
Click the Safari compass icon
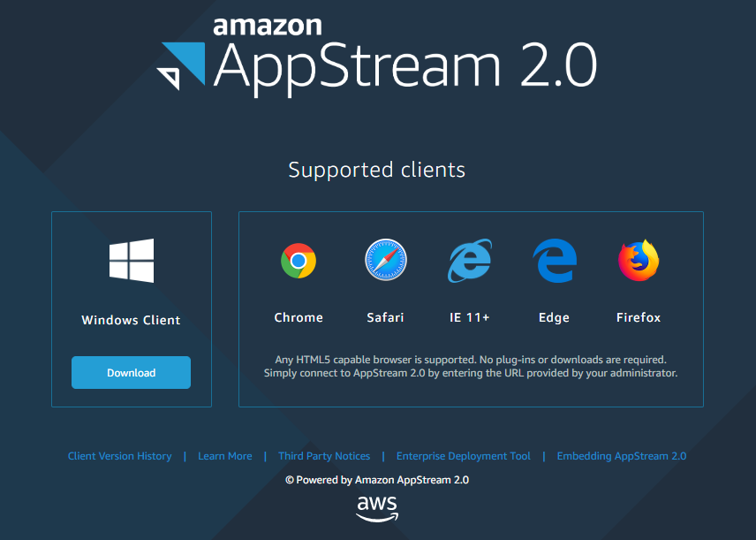point(386,260)
